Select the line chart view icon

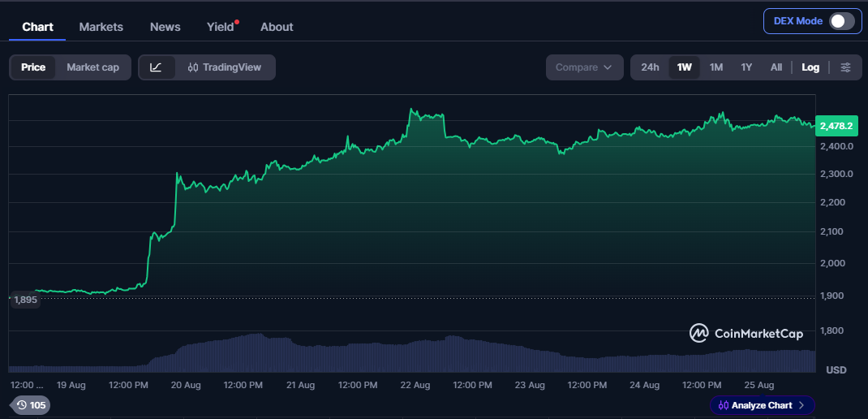pyautogui.click(x=156, y=67)
